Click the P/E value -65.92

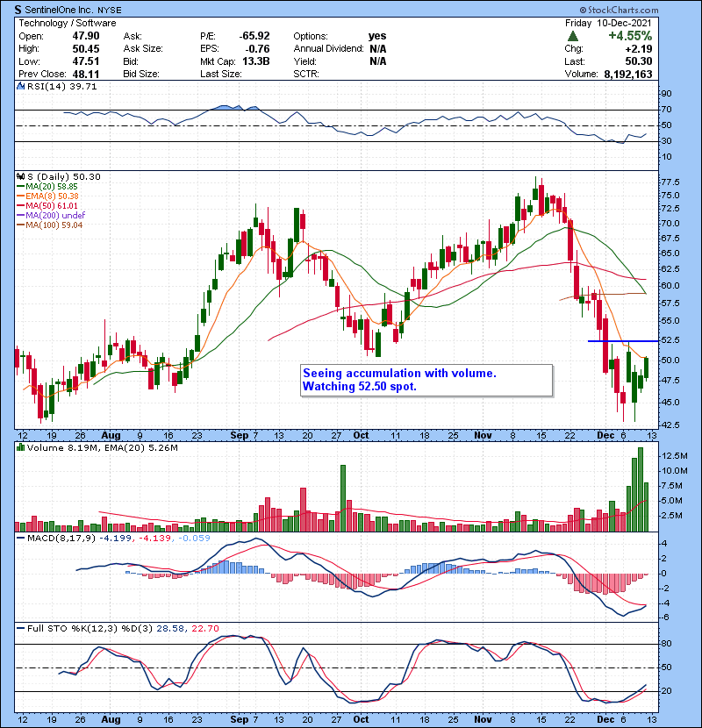254,36
